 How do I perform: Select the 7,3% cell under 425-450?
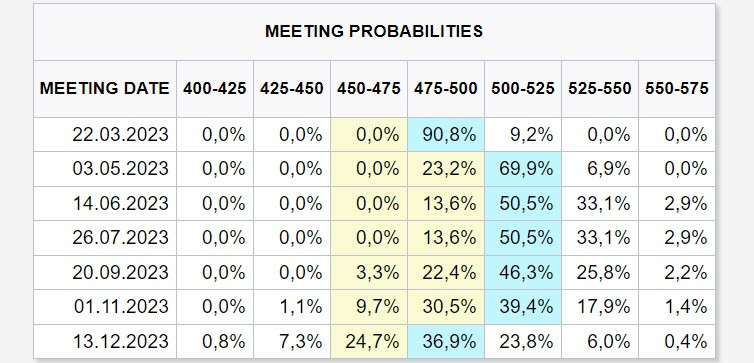click(x=291, y=342)
